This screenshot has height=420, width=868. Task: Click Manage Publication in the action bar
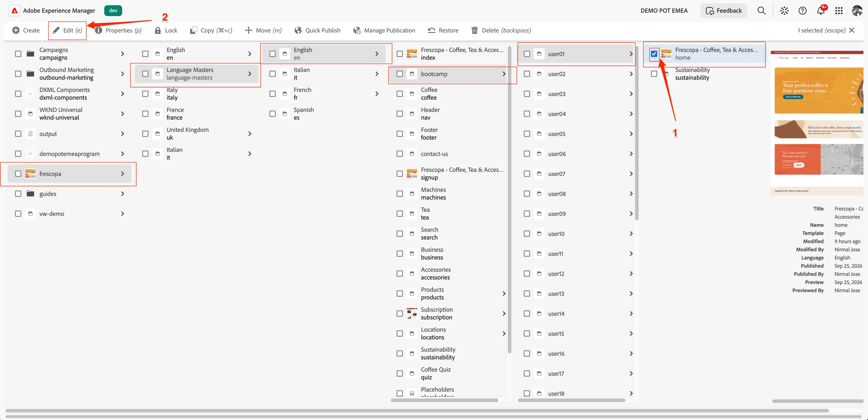[x=384, y=30]
